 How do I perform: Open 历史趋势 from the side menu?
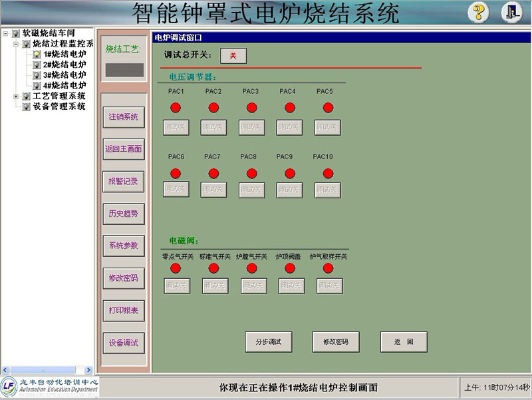(x=123, y=214)
